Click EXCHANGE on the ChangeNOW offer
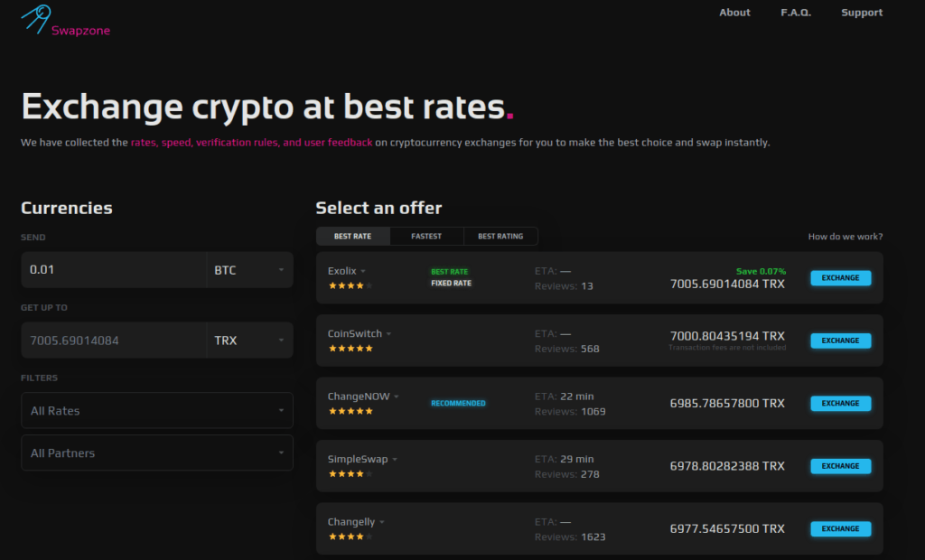This screenshot has width=925, height=560. (840, 403)
